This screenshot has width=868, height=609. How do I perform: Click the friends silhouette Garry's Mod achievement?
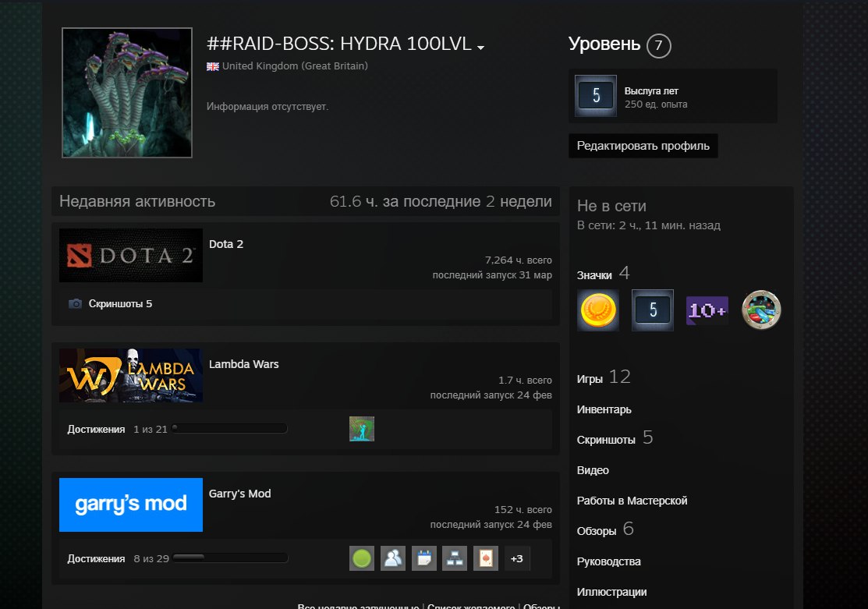click(393, 558)
